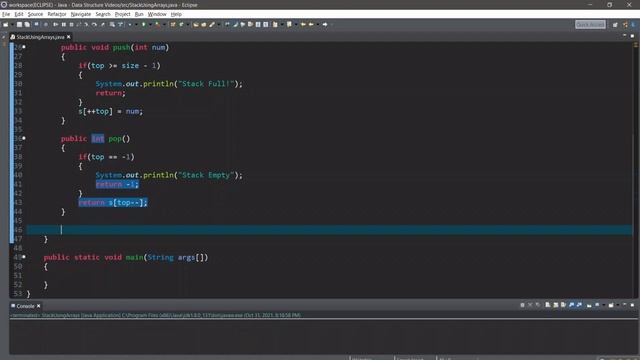
Task: Maximize the Console view
Action: pos(632,305)
